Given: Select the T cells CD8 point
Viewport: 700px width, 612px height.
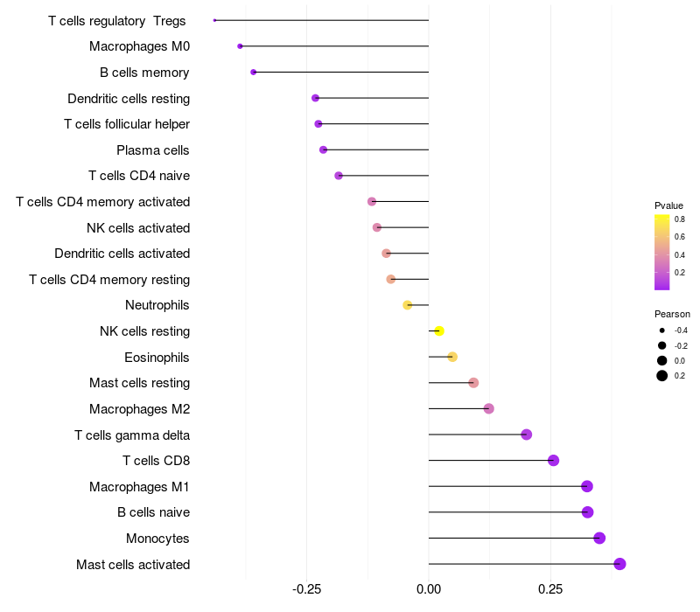Looking at the screenshot, I should coord(553,461).
